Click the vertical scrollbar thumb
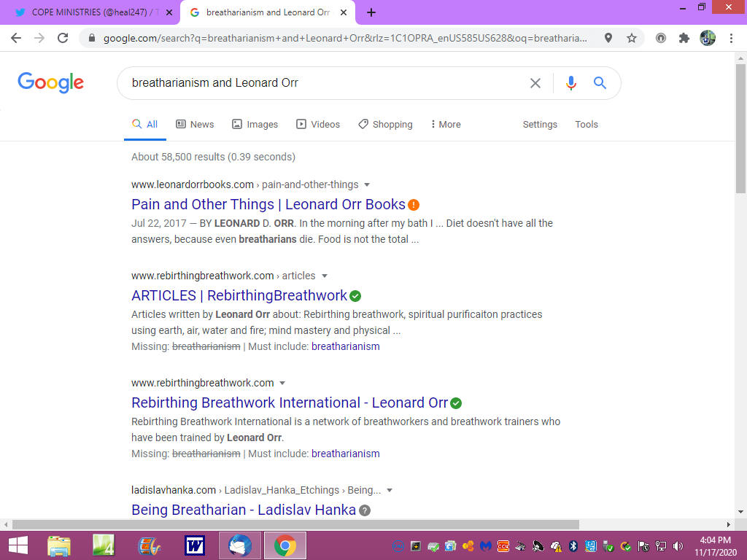 (x=740, y=128)
